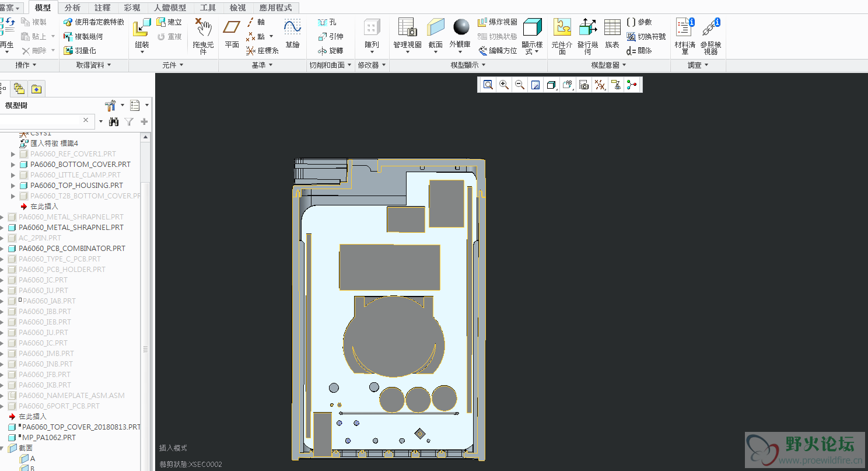Click the 座標系 coordinate system tool
The width and height of the screenshot is (868, 471).
click(x=262, y=51)
